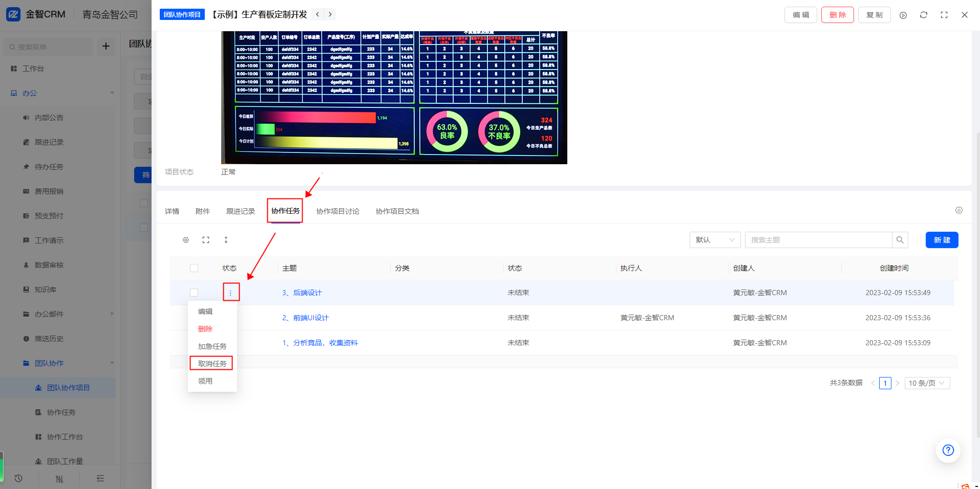Screen dimensions: 980x489
Task: Click the 复制 button in the header
Action: pos(875,15)
